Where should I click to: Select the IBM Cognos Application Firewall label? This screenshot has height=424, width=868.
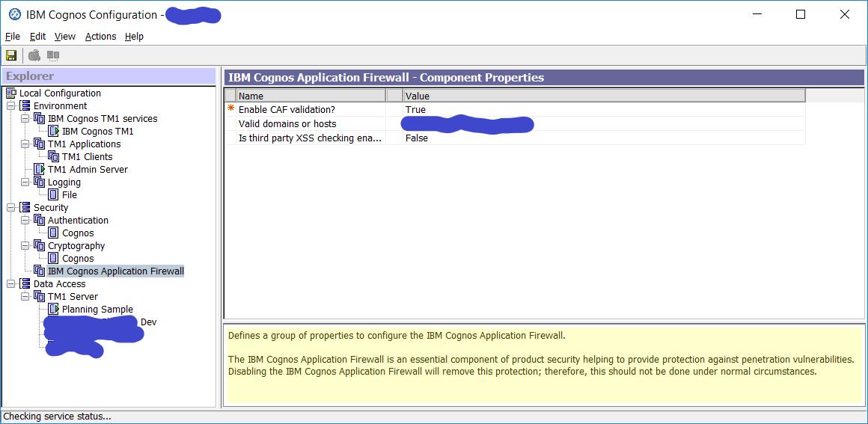tap(116, 271)
